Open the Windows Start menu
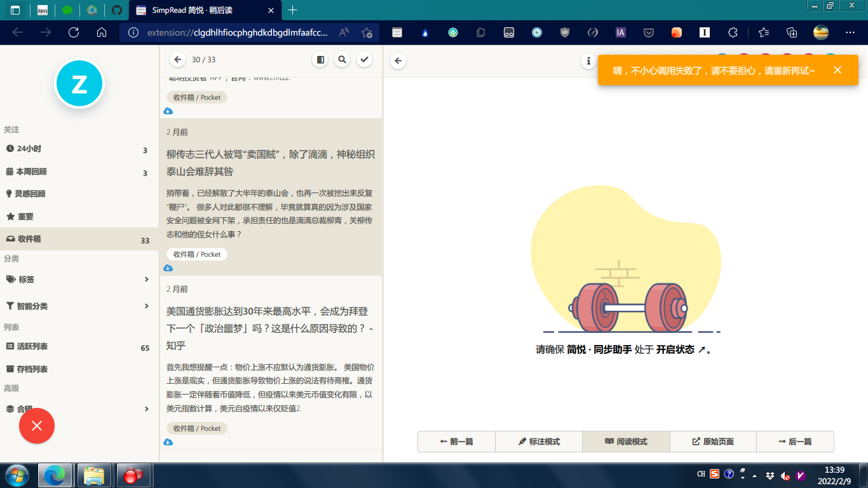Screen dimensions: 868x488 point(17,475)
